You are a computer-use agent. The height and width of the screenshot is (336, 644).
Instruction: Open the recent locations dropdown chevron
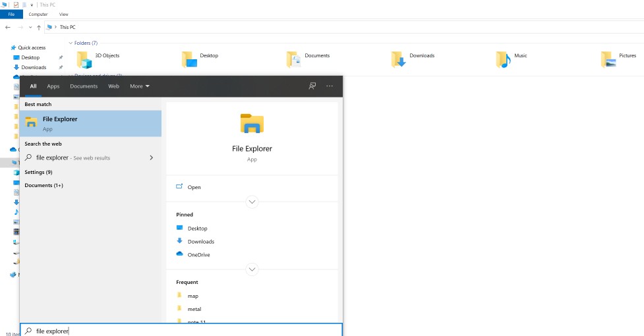point(30,28)
